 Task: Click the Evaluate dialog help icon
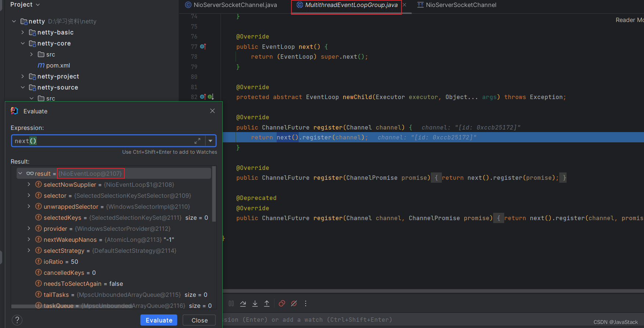(17, 320)
